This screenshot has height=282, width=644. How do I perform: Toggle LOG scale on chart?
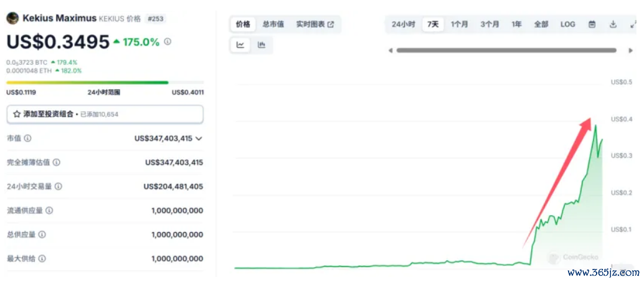coord(568,24)
